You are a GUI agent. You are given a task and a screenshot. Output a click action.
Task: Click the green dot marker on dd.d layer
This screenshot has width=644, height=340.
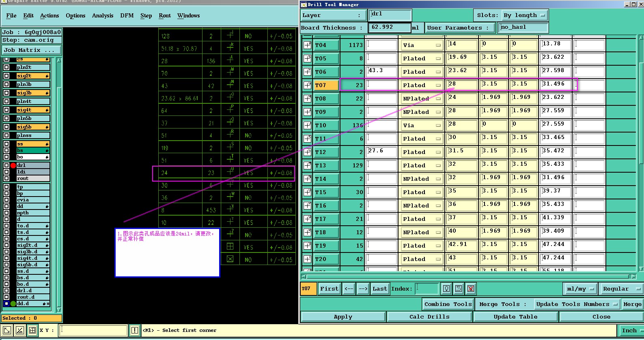click(13, 304)
